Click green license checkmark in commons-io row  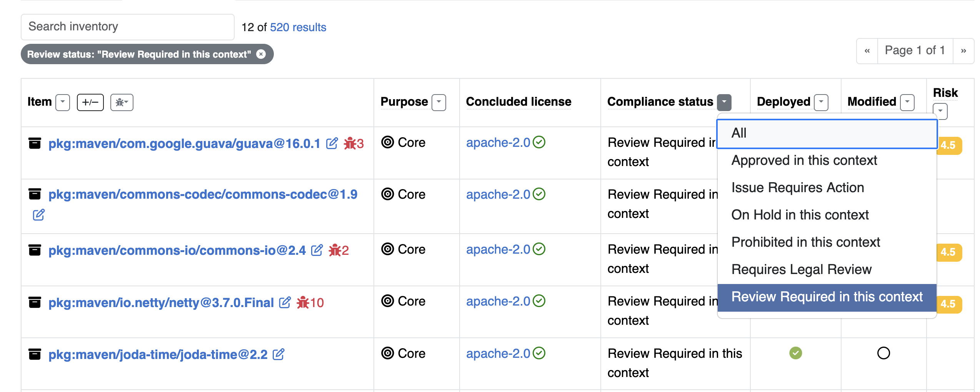tap(539, 249)
